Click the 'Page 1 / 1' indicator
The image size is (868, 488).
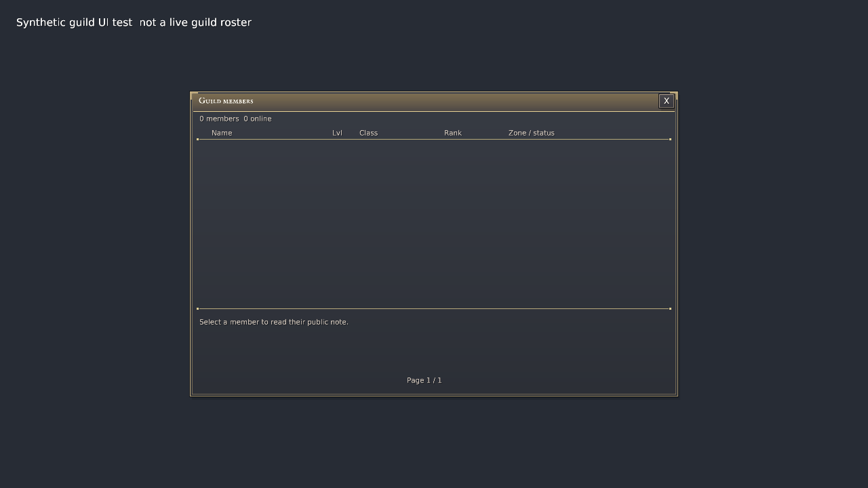424,380
